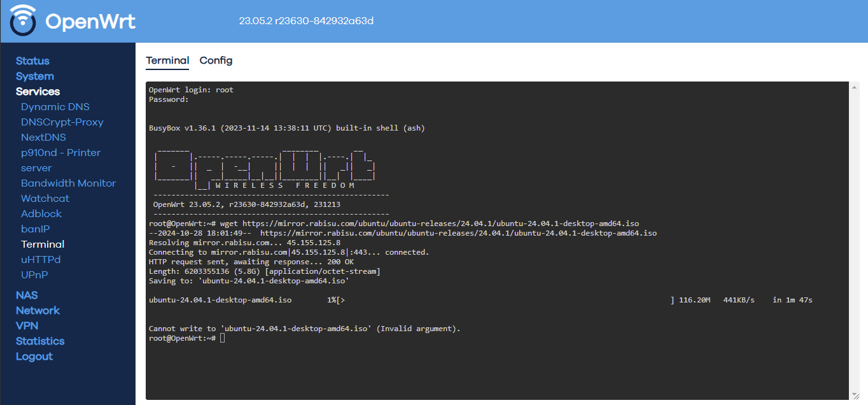Click the OpenWrt brand name text
Viewport: 868px width, 405px height.
90,22
